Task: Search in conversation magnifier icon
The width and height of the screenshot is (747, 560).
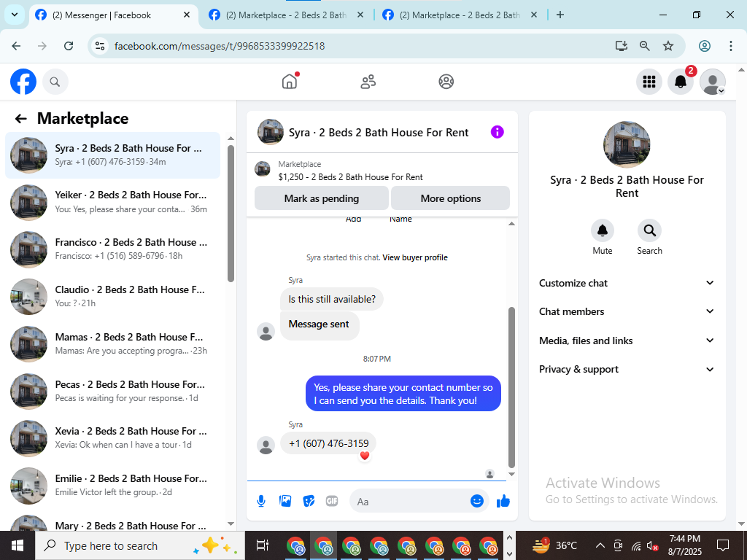Action: (649, 230)
